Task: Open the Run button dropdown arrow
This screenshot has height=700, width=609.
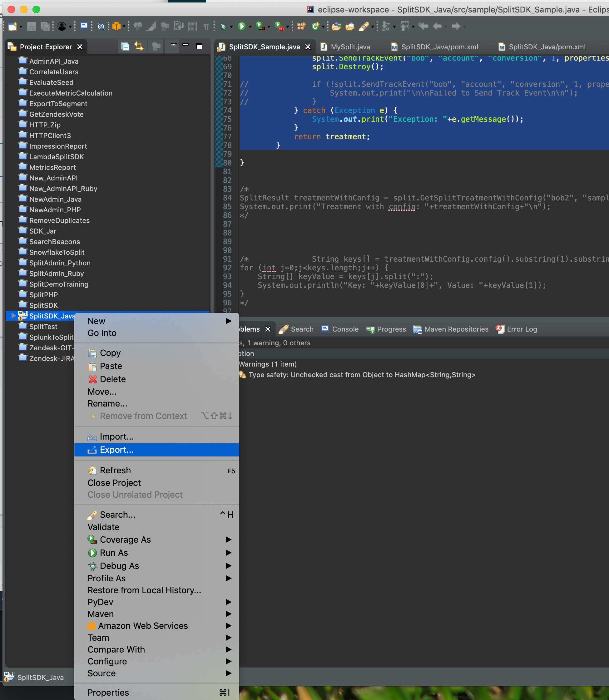Action: point(250,27)
